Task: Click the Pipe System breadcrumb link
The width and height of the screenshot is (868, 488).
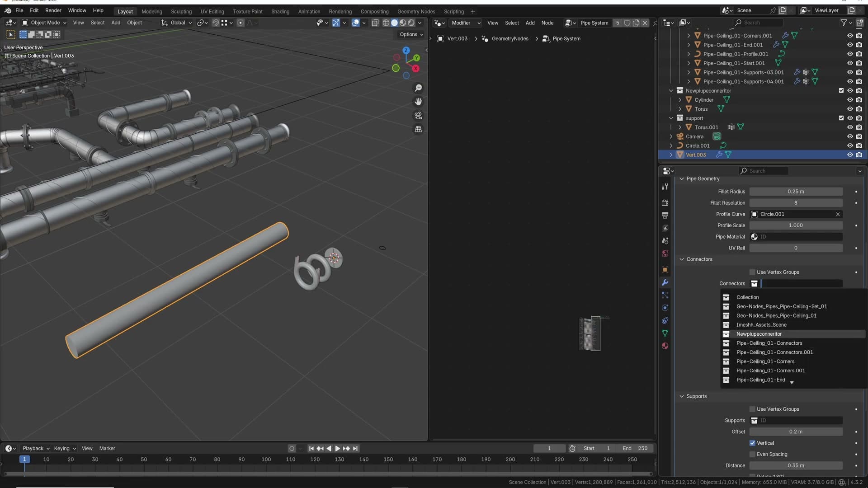Action: pos(566,38)
